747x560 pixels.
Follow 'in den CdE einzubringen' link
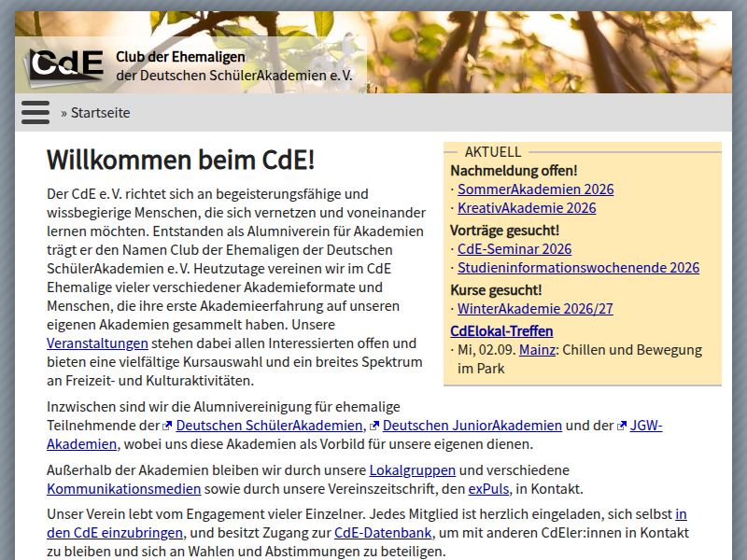click(x=114, y=533)
